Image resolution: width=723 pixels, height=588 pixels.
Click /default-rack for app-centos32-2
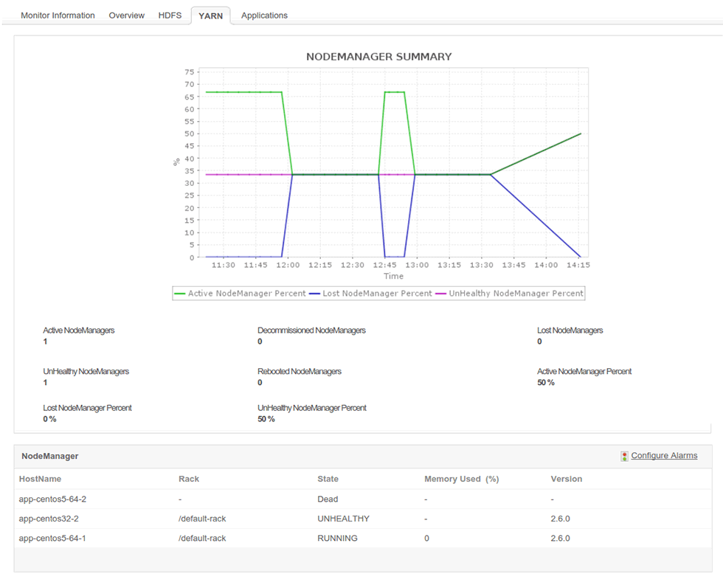202,519
